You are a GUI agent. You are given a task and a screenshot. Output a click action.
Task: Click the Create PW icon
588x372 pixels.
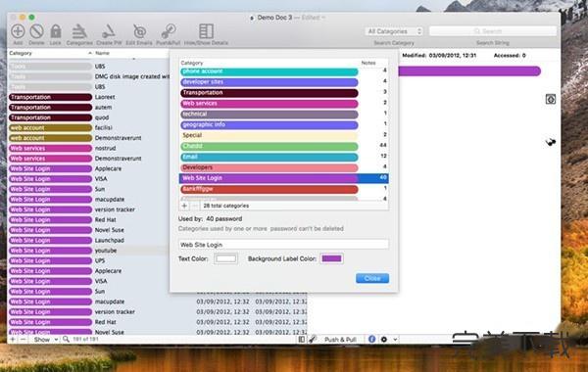[109, 31]
